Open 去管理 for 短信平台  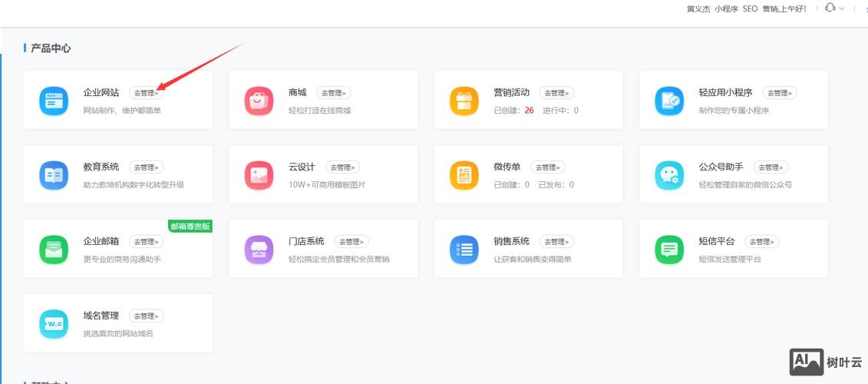762,242
